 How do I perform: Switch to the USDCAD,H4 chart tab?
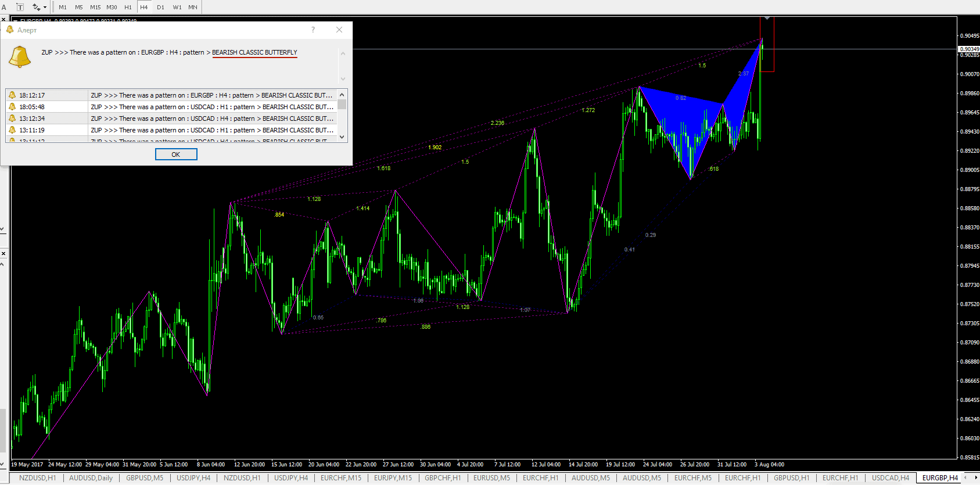coord(890,478)
